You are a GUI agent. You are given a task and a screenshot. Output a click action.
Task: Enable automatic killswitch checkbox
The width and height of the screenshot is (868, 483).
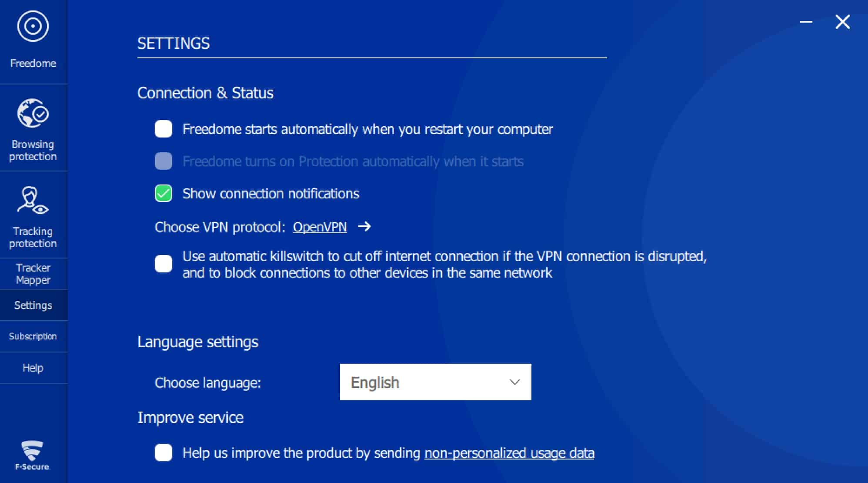pyautogui.click(x=164, y=264)
